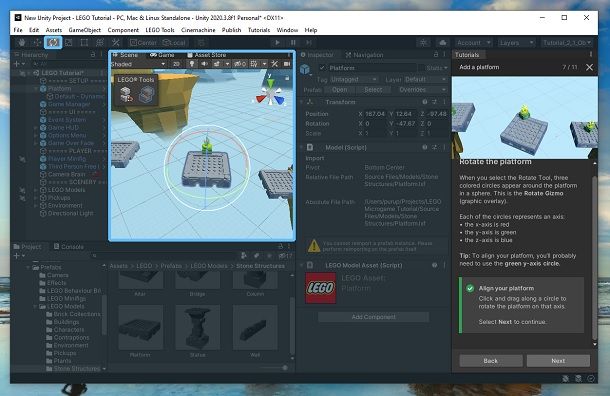Close the Add a platform tutorial

click(x=589, y=67)
